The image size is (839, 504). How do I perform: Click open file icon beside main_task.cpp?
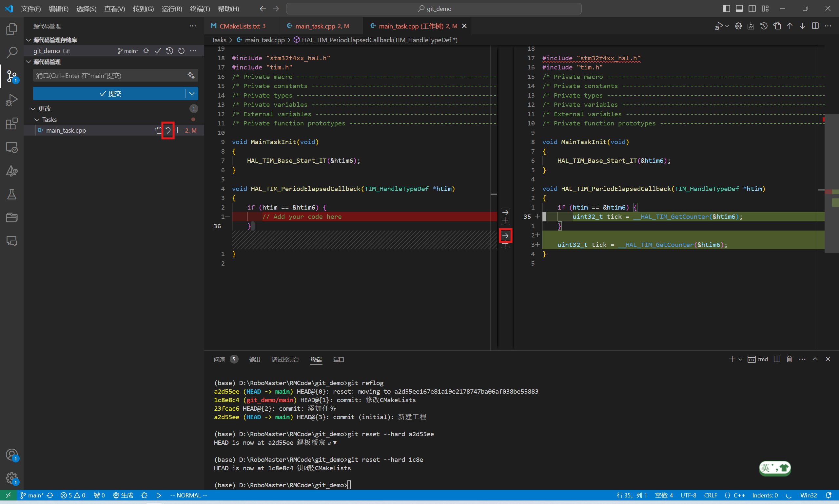pyautogui.click(x=158, y=130)
